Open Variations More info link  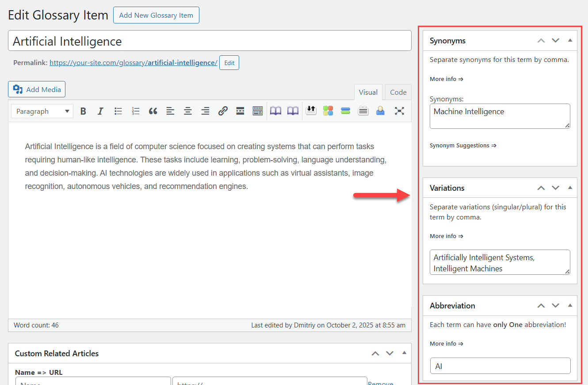point(447,236)
